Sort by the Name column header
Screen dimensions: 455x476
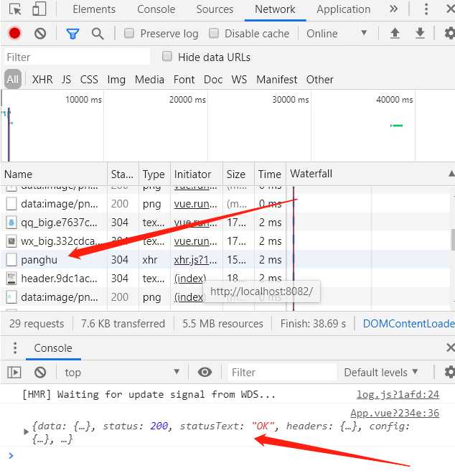pyautogui.click(x=53, y=174)
